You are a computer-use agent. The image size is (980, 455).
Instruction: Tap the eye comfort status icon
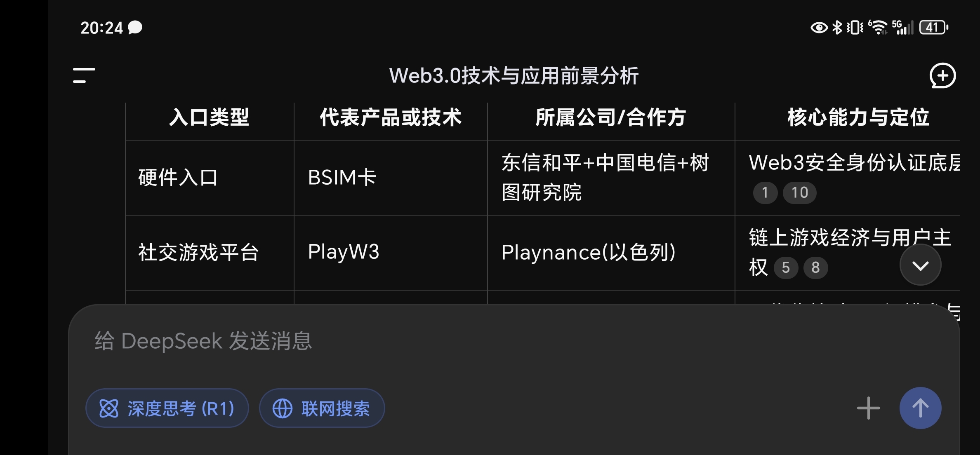pos(819,28)
